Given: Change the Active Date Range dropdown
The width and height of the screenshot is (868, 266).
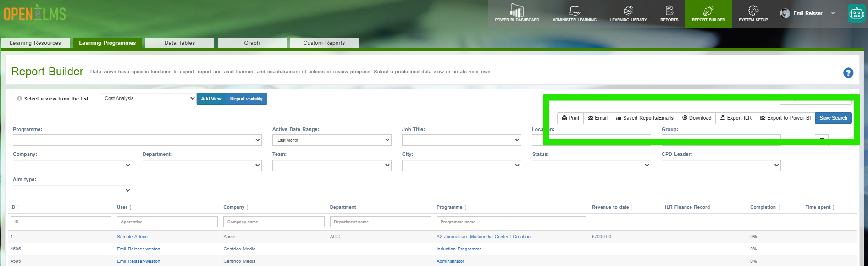Looking at the screenshot, I should point(332,140).
